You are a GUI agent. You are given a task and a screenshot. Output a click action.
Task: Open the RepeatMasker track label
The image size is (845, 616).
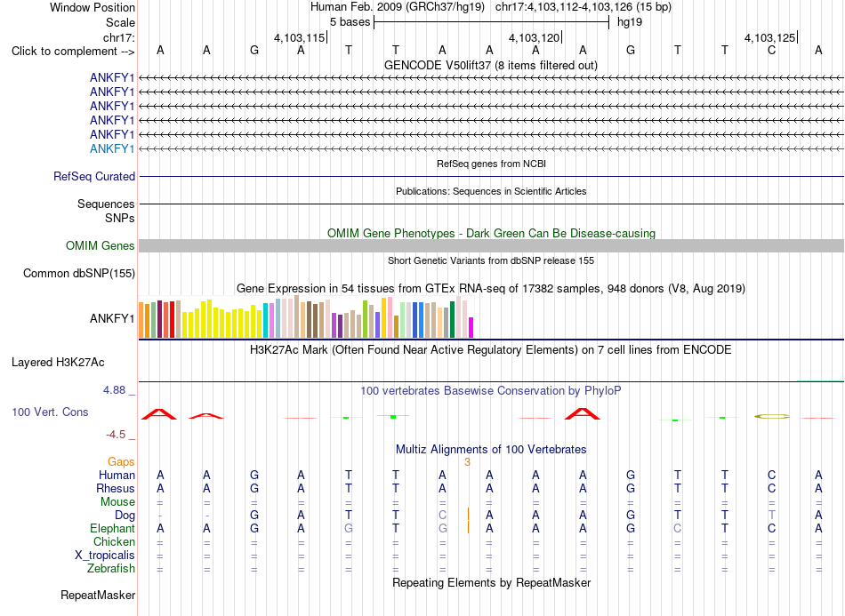(98, 595)
